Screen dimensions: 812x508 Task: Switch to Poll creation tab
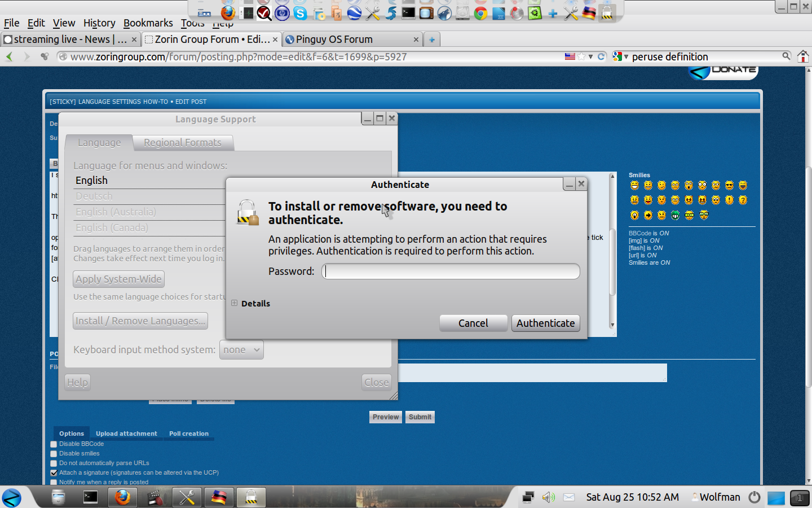point(189,433)
